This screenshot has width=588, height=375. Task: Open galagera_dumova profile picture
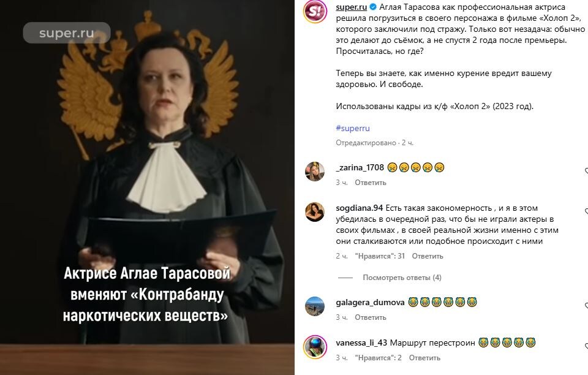pos(315,306)
